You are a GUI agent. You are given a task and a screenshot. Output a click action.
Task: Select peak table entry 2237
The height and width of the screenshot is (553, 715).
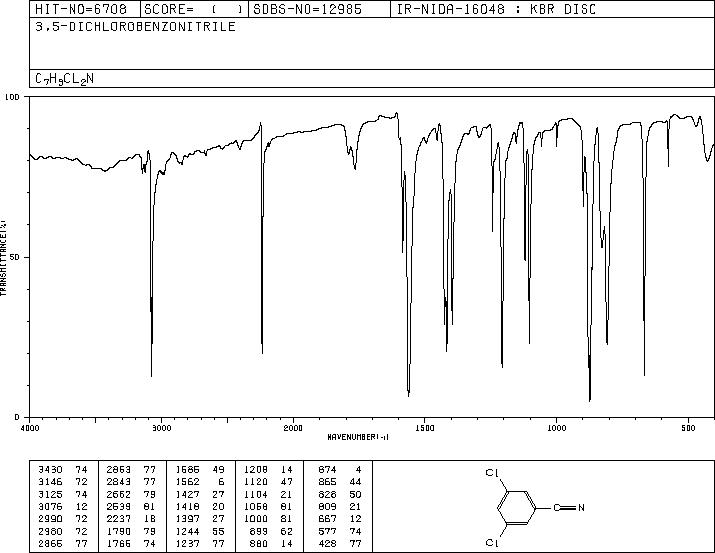(131, 519)
